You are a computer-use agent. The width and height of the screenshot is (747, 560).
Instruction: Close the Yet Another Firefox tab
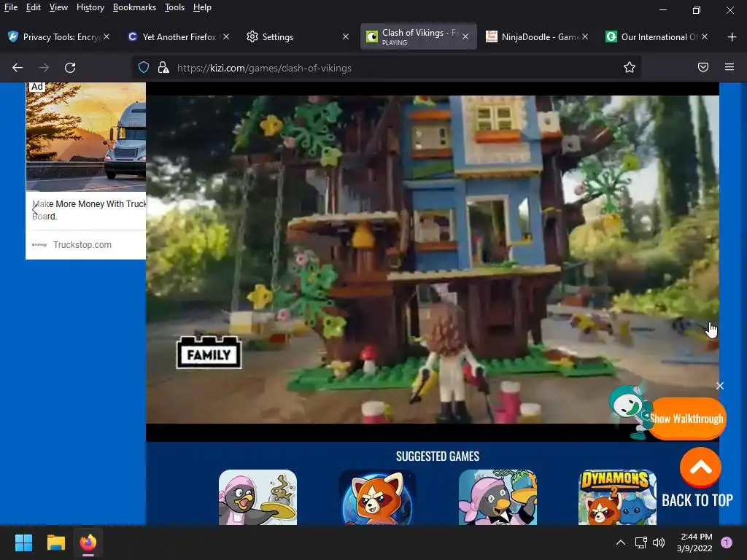click(x=226, y=36)
